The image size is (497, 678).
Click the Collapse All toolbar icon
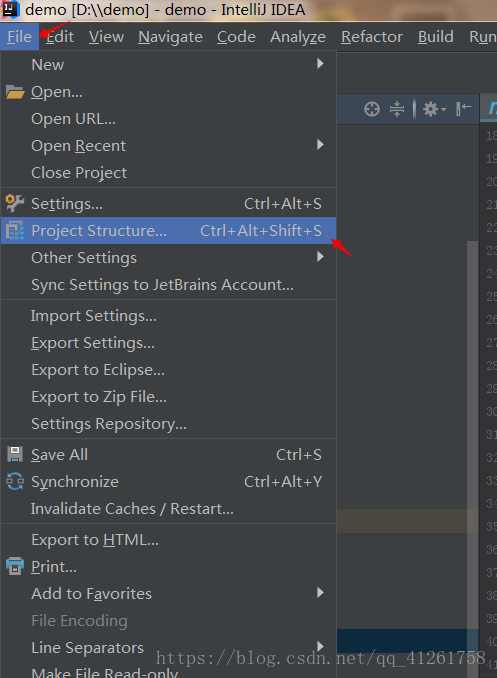pos(397,109)
